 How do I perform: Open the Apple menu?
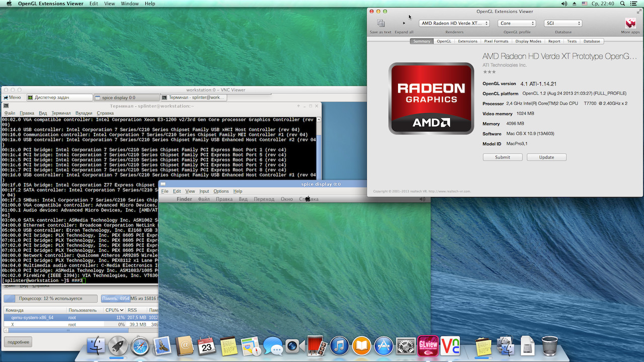pyautogui.click(x=8, y=4)
